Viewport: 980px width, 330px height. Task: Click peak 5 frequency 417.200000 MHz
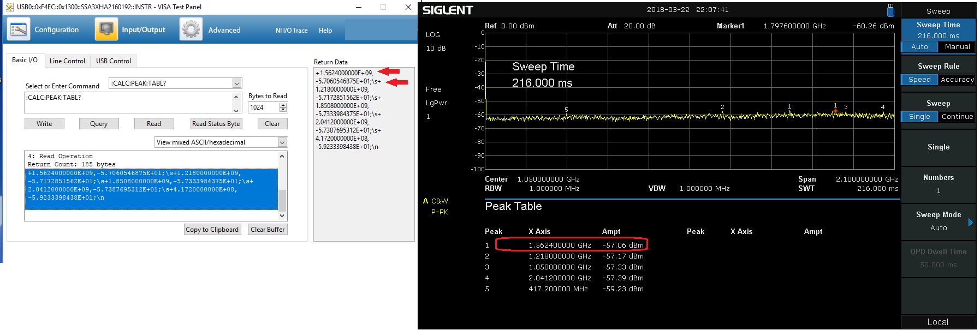click(558, 289)
